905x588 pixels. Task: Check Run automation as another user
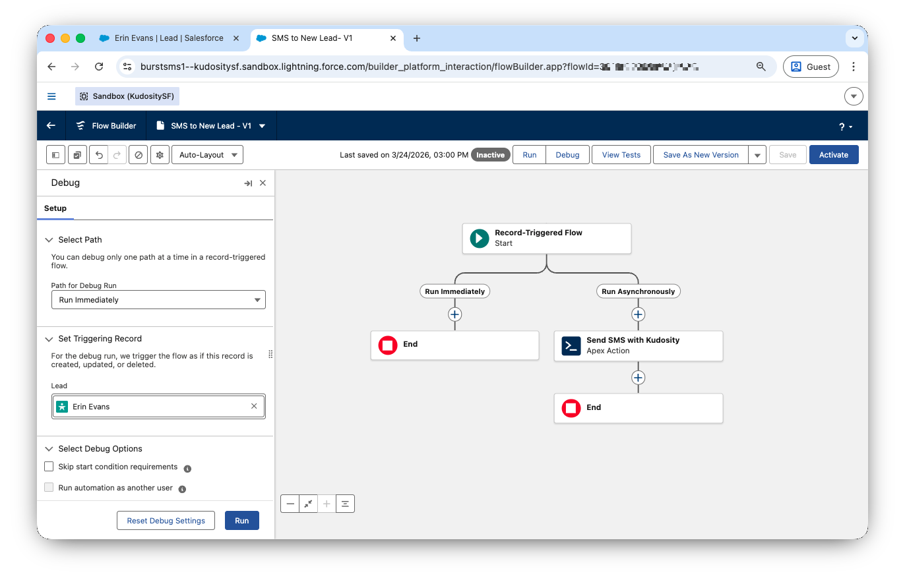49,488
